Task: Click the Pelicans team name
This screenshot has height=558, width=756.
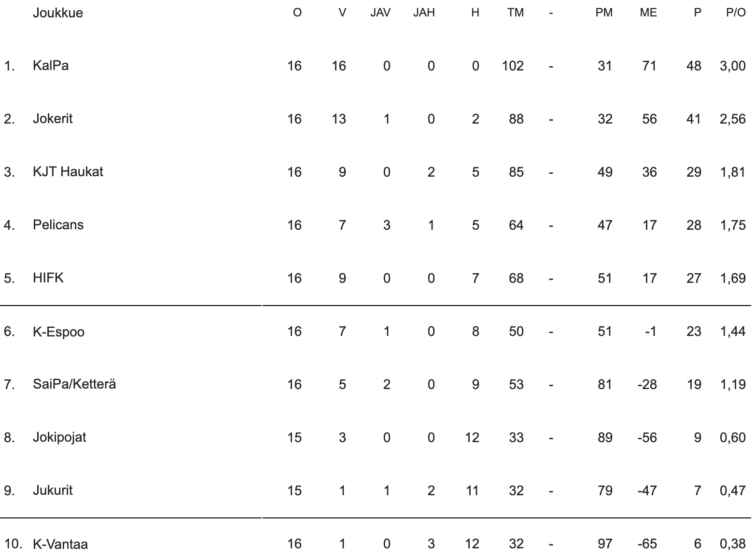Action: pyautogui.click(x=58, y=225)
